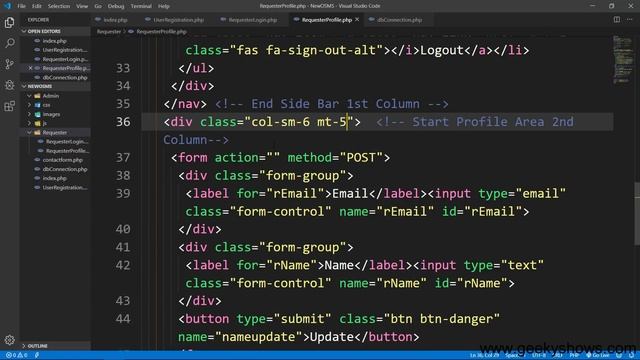
Task: Open the Edit menu
Action: tap(37, 6)
